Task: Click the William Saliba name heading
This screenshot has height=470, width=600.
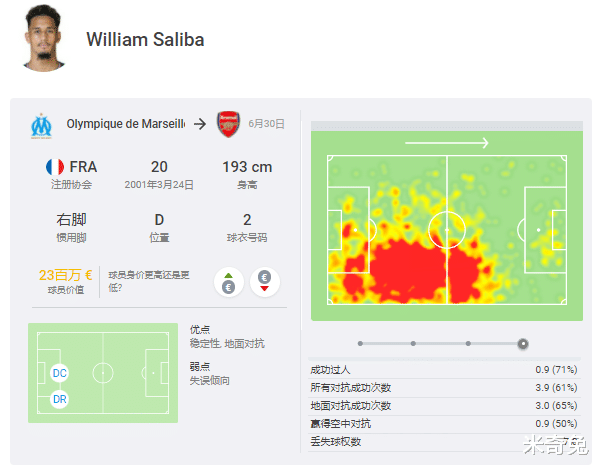Action: coord(145,39)
